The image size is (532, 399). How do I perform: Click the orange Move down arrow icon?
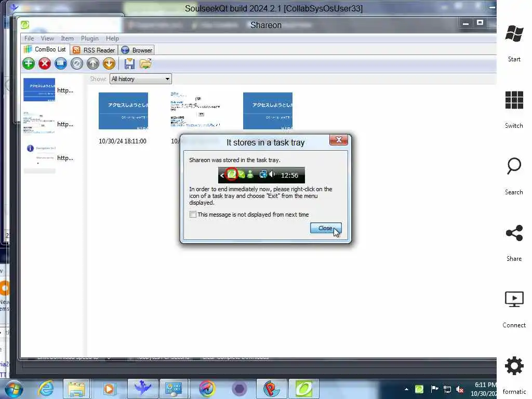[x=109, y=63]
